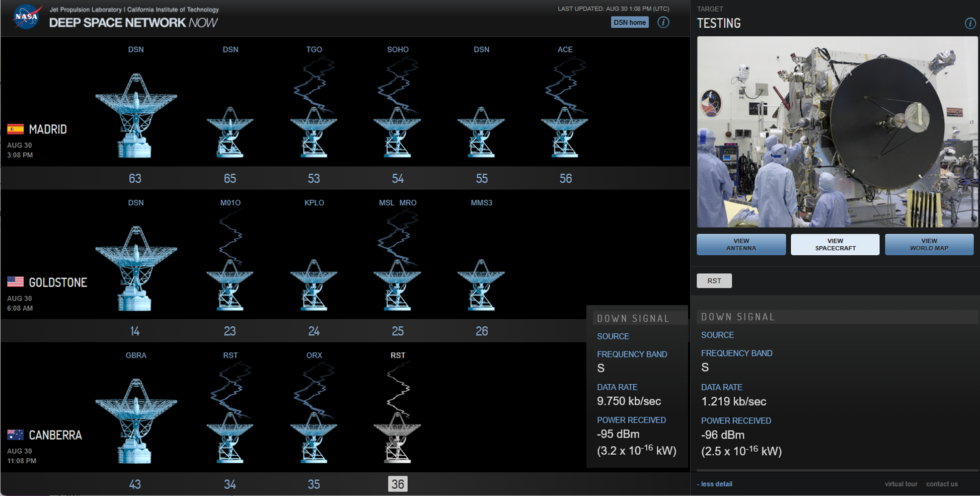Image resolution: width=980 pixels, height=496 pixels.
Task: Click the signal wave above dish 53
Action: (x=314, y=84)
